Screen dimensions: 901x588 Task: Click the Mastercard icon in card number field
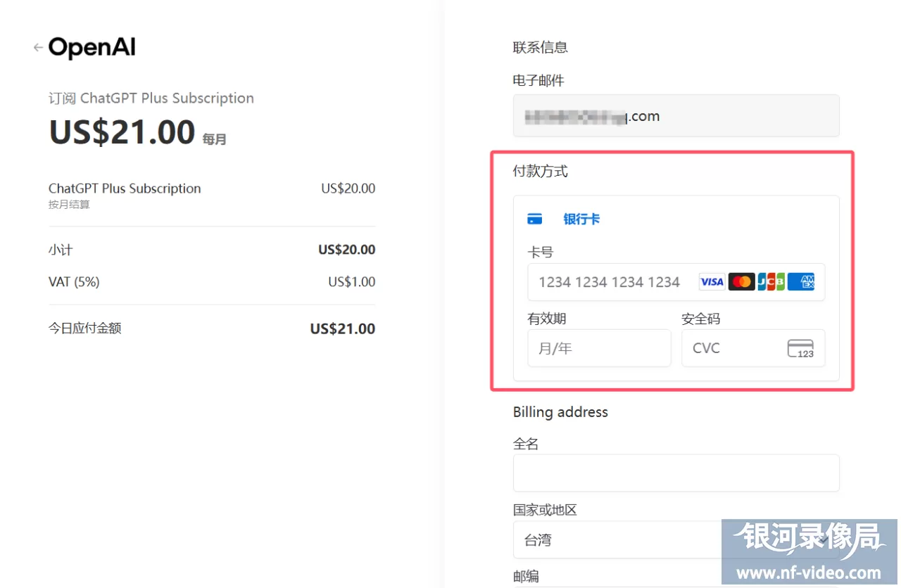tap(741, 281)
